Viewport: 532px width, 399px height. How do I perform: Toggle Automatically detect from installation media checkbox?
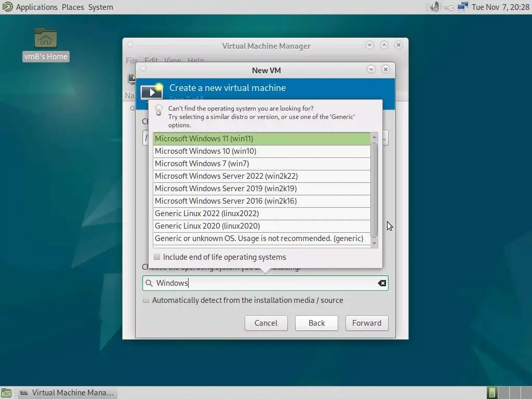point(146,300)
